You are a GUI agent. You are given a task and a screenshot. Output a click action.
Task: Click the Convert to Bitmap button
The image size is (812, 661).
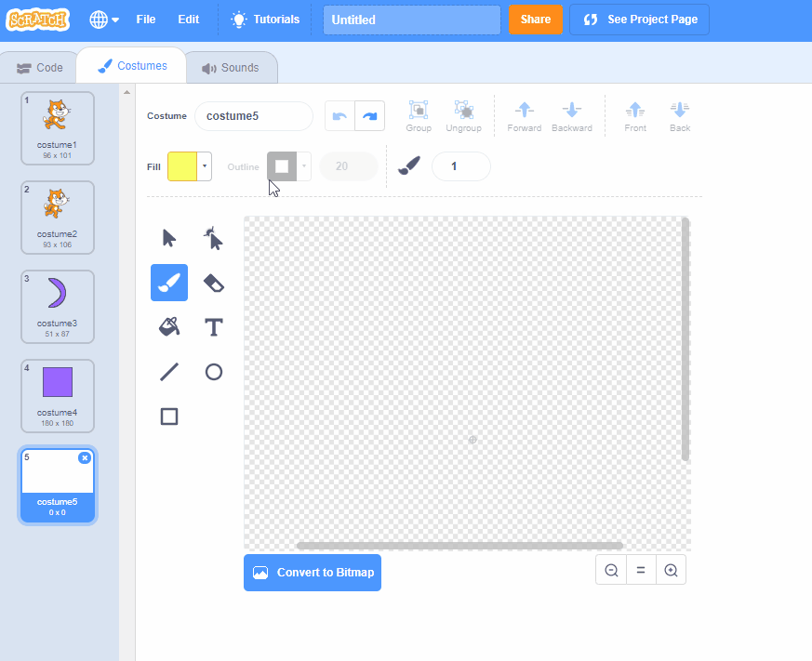tap(313, 573)
